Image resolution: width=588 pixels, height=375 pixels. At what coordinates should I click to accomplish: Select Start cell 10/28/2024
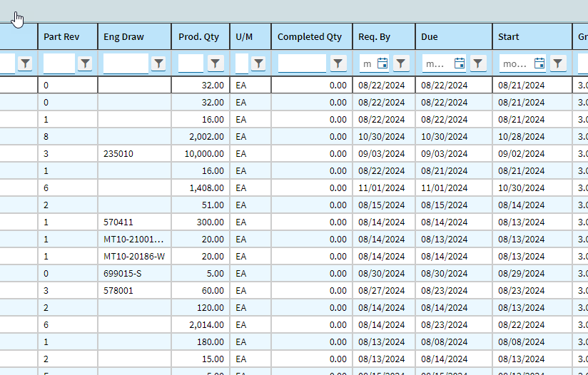[x=532, y=137]
